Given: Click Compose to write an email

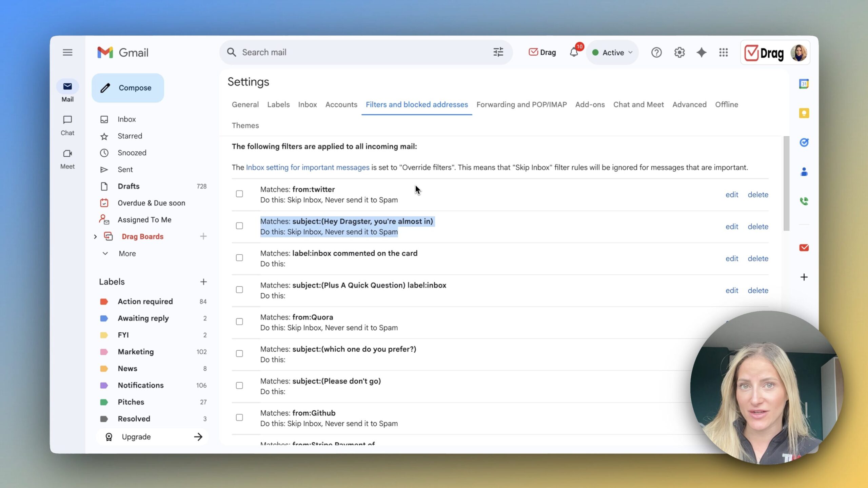Looking at the screenshot, I should (x=128, y=88).
